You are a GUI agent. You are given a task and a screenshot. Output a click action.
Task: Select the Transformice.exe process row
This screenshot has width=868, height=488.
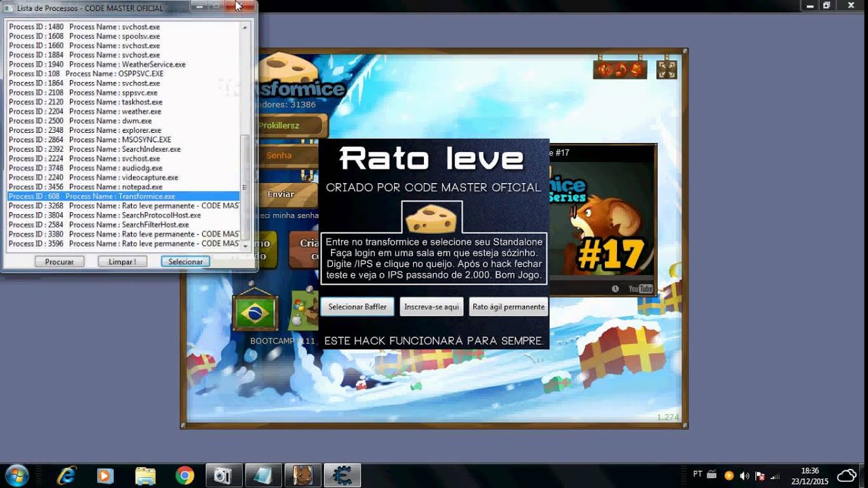[123, 197]
